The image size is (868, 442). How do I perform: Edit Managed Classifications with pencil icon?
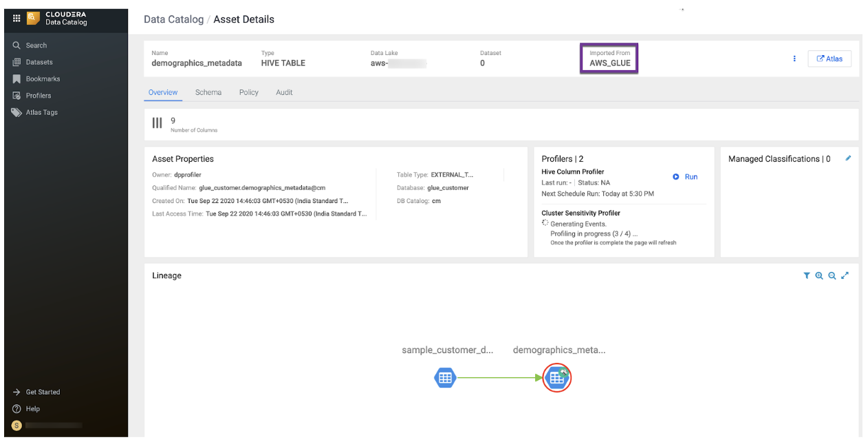[847, 158]
